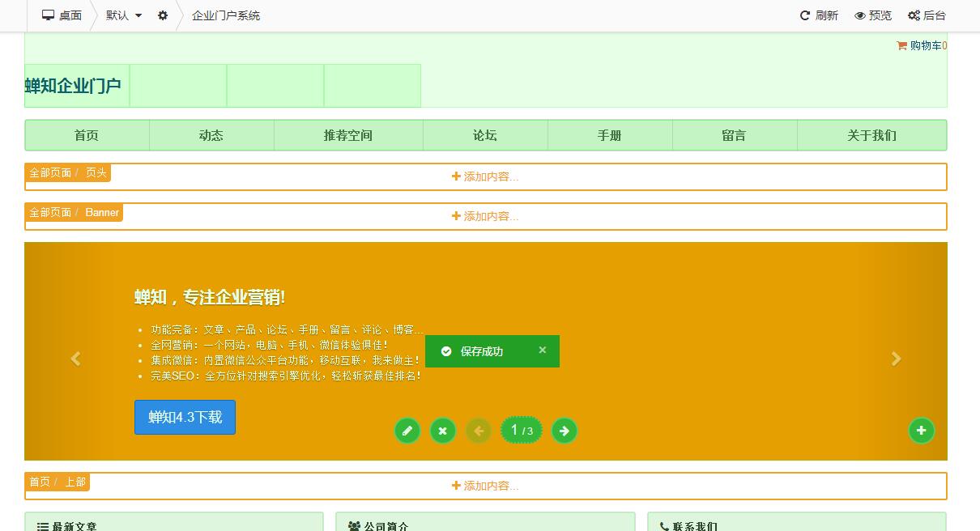The image size is (980, 531).
Task: Add a new slide with plus icon
Action: coord(921,431)
